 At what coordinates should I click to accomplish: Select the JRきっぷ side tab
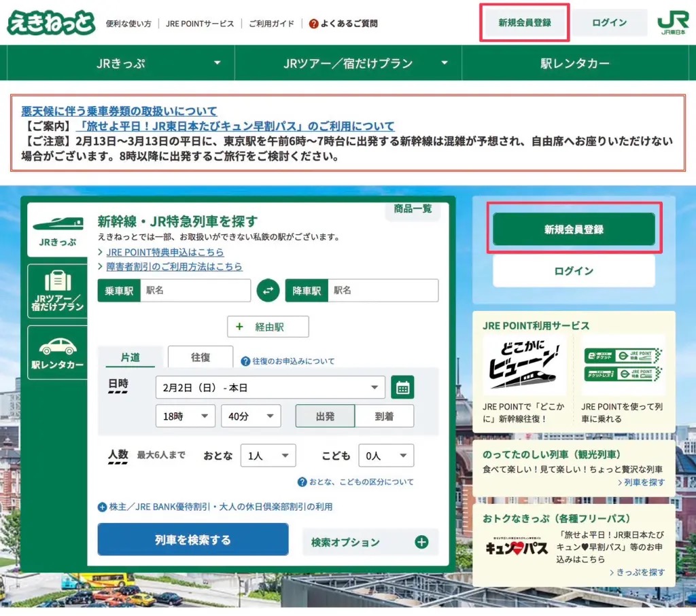58,231
